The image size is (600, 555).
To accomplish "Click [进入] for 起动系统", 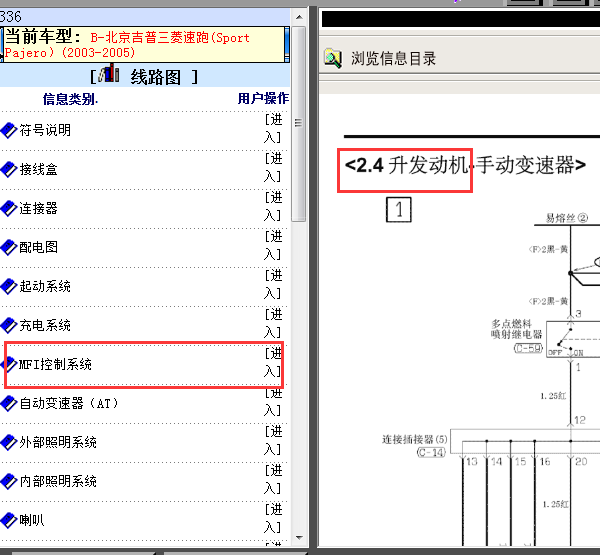I will (x=274, y=285).
